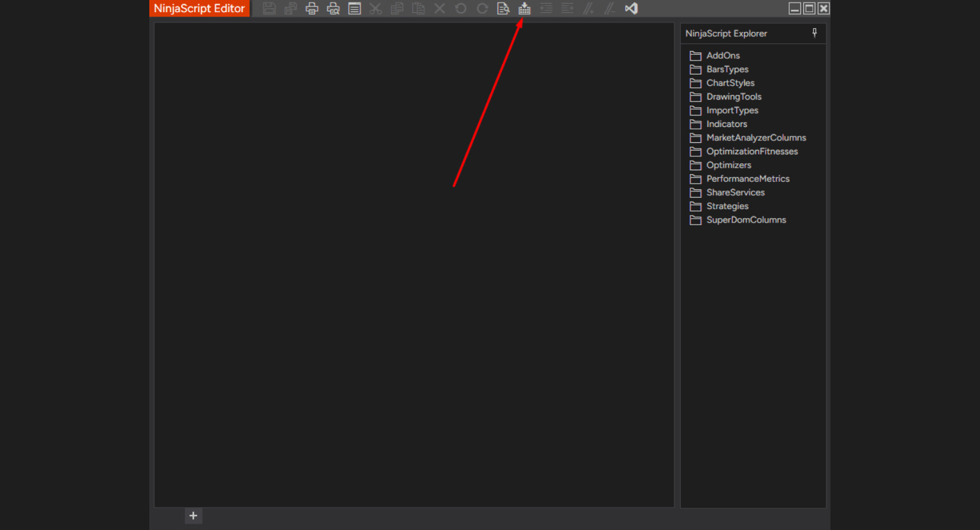Pin the NinjaScript Explorer panel
This screenshot has width=980, height=530.
pyautogui.click(x=815, y=33)
